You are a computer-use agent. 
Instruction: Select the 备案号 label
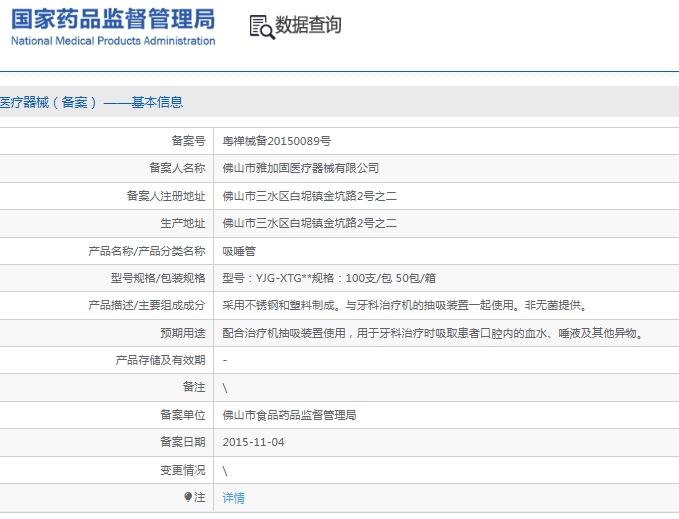point(188,141)
